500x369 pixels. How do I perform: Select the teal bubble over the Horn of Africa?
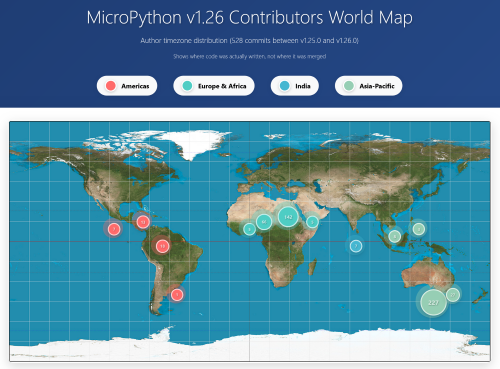tap(312, 222)
